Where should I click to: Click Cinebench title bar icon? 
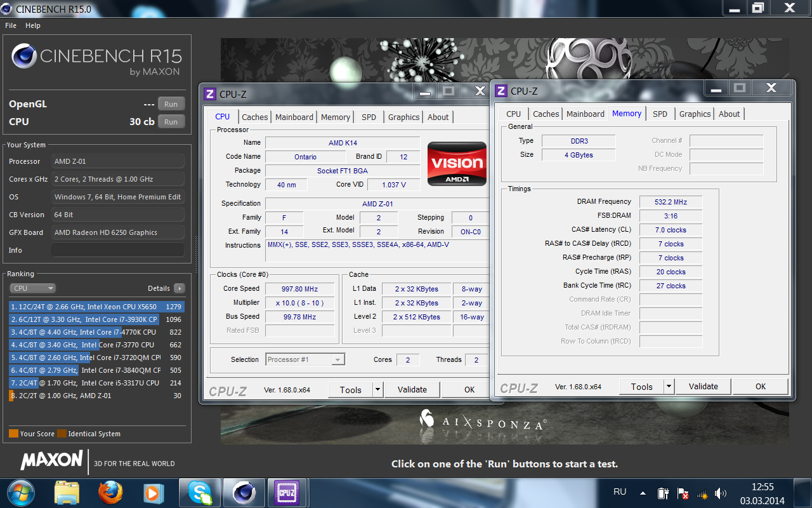tap(7, 9)
